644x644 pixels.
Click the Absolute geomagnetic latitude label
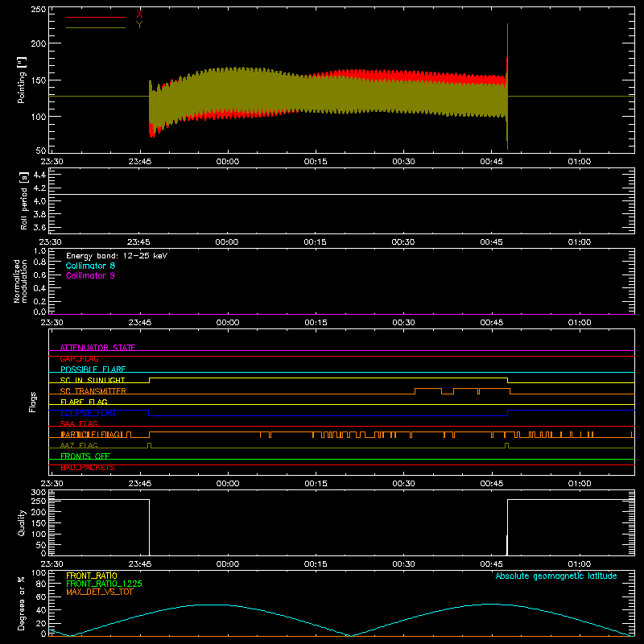(x=556, y=576)
